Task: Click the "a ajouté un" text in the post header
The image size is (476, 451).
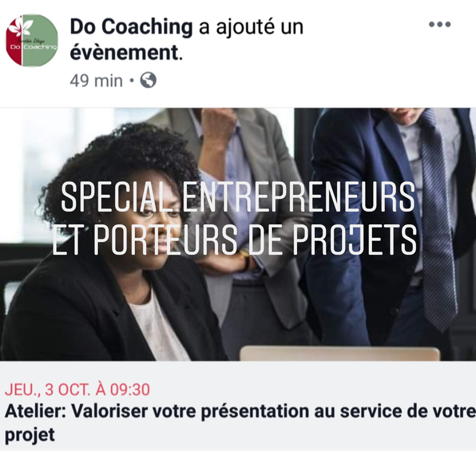Action: [x=251, y=27]
